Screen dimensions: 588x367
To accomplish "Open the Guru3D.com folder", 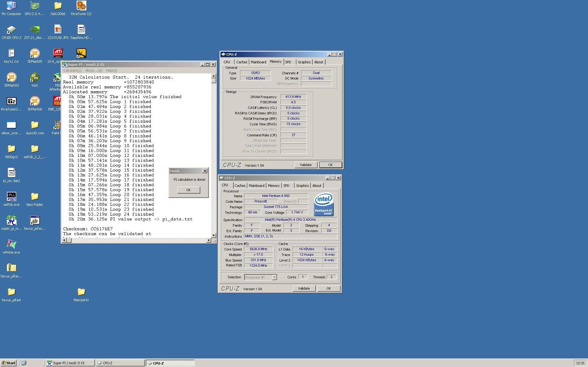I will tap(35, 128).
